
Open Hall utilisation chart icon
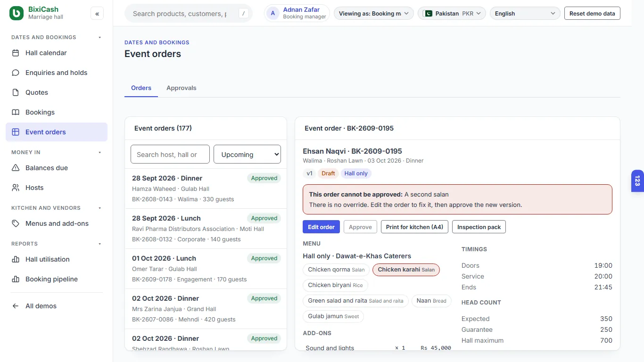click(16, 259)
